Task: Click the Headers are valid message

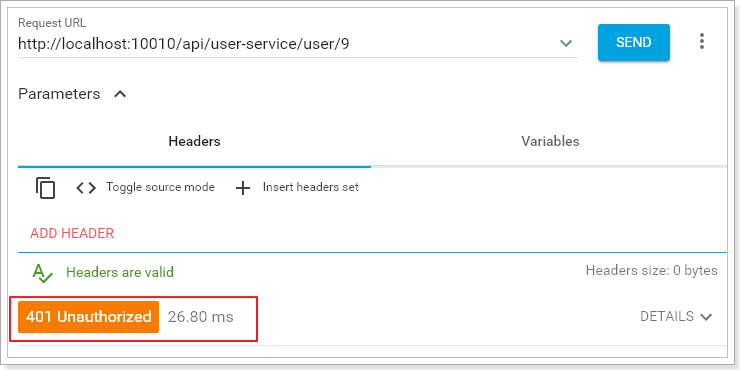Action: (x=120, y=272)
